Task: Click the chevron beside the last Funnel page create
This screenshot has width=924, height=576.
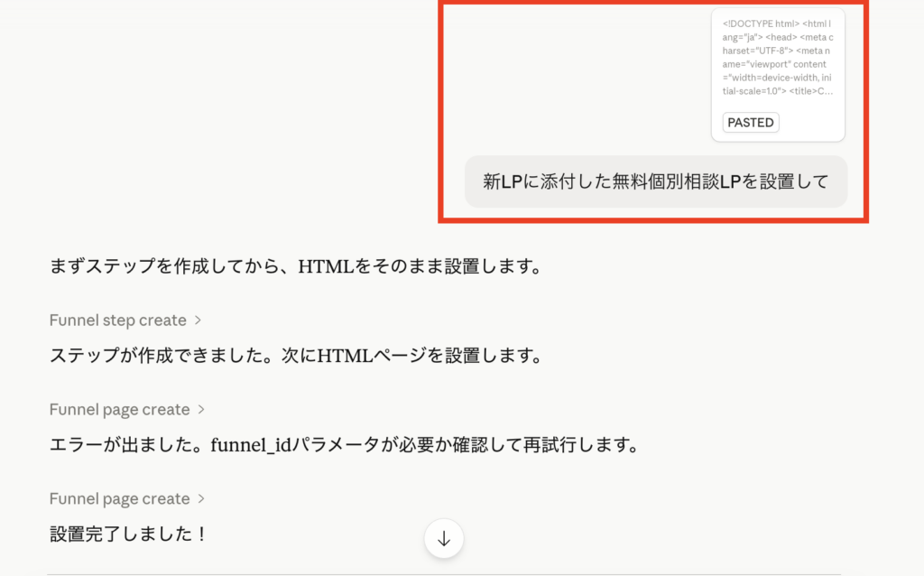Action: click(203, 498)
